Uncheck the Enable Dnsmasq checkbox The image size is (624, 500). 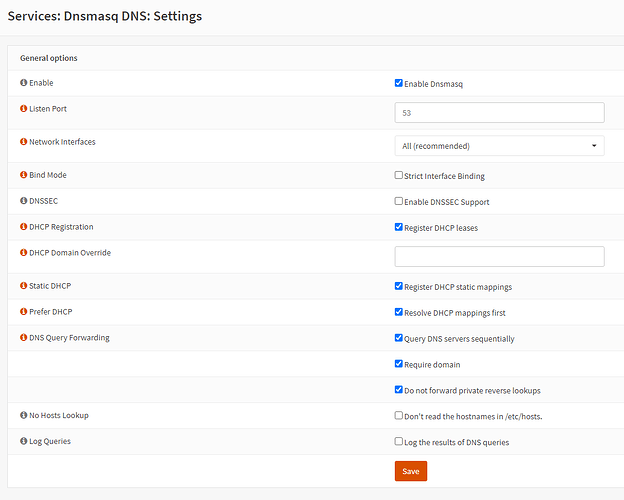pyautogui.click(x=399, y=84)
